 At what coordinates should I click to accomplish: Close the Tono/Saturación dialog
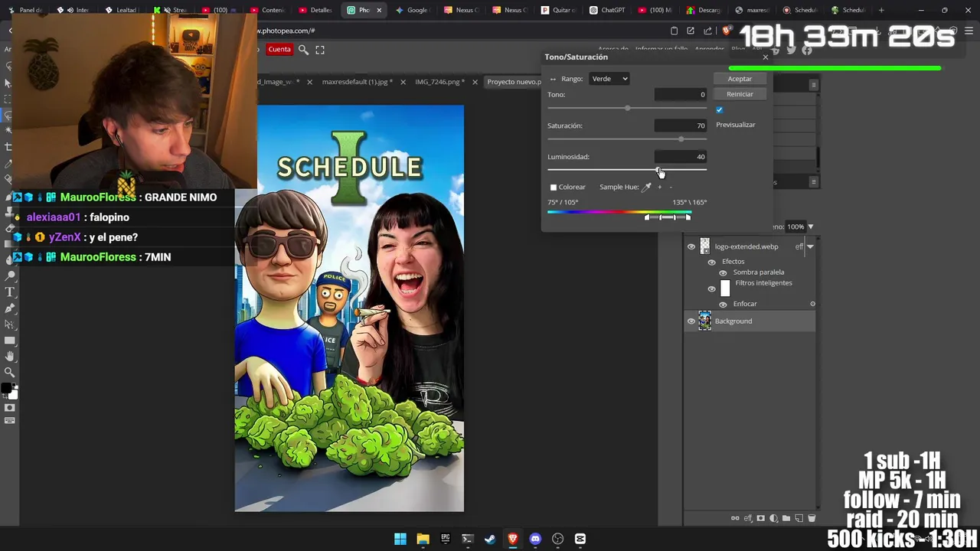click(x=765, y=57)
